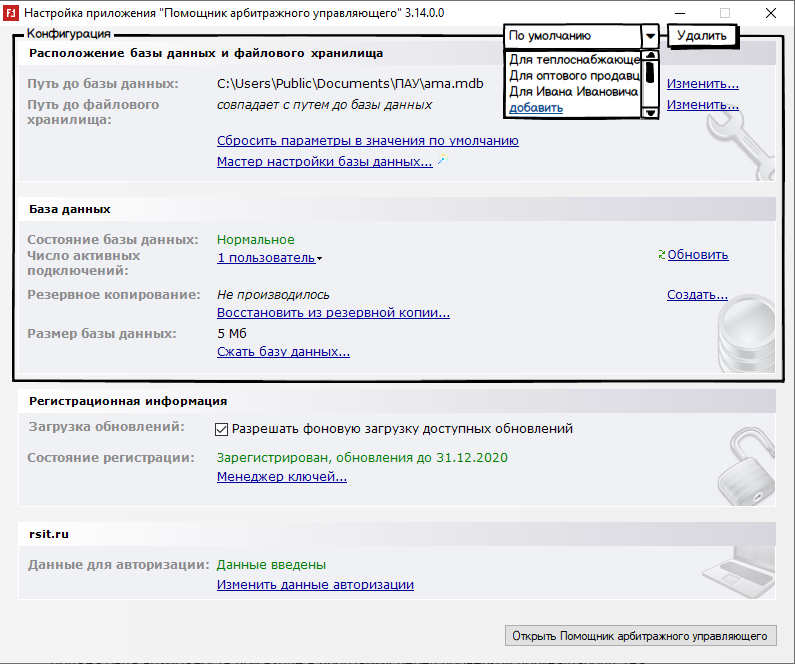Select 'Для теплоснабжающе' from the configuration list
This screenshot has width=795, height=664.
573,60
